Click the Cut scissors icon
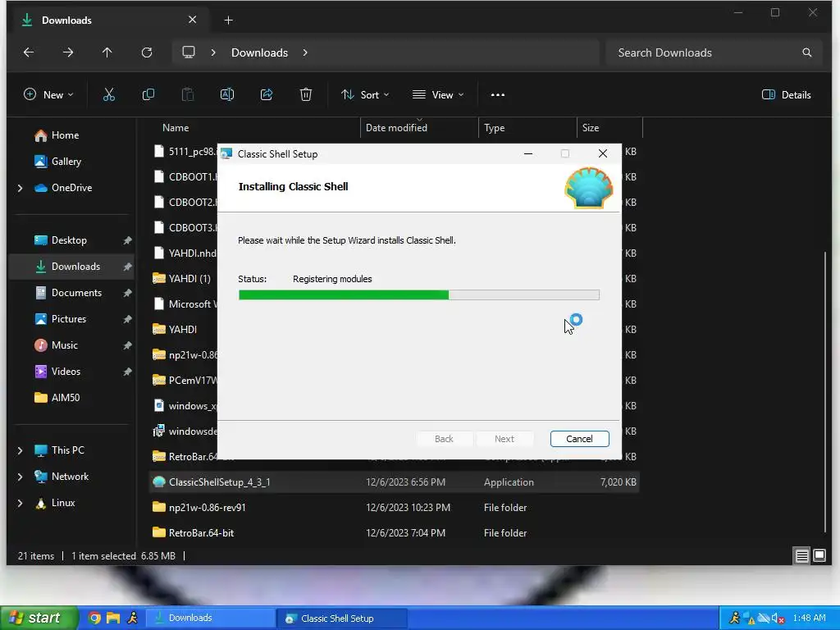The image size is (840, 630). [x=109, y=95]
